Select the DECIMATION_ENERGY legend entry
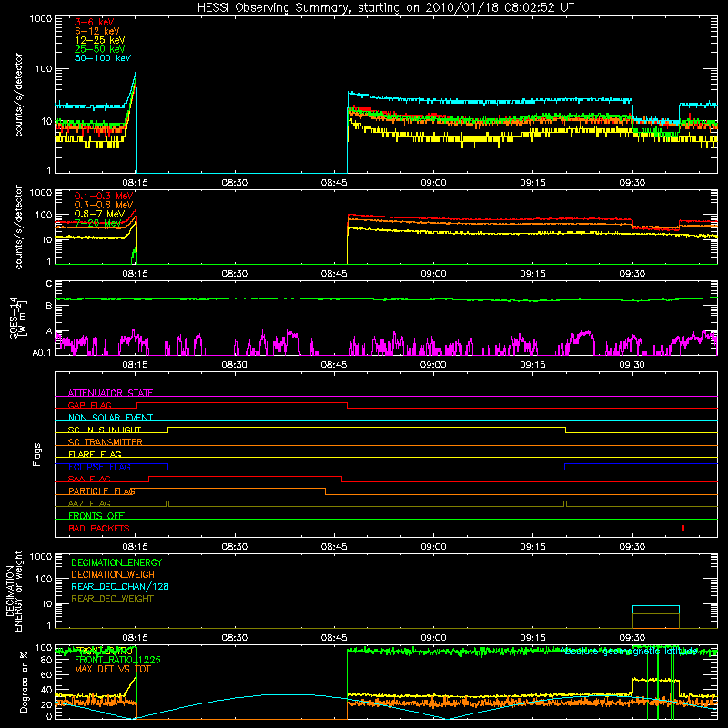 (x=116, y=562)
